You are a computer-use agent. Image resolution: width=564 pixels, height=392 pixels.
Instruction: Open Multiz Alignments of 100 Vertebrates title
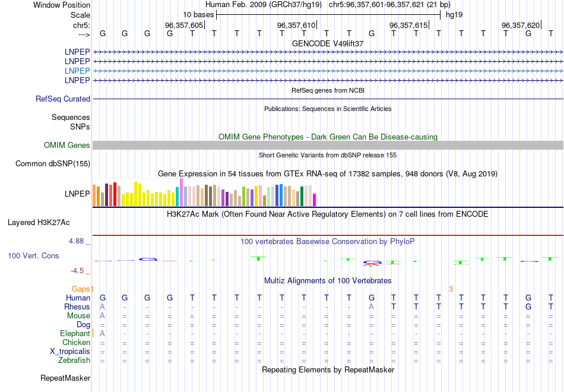(x=328, y=281)
